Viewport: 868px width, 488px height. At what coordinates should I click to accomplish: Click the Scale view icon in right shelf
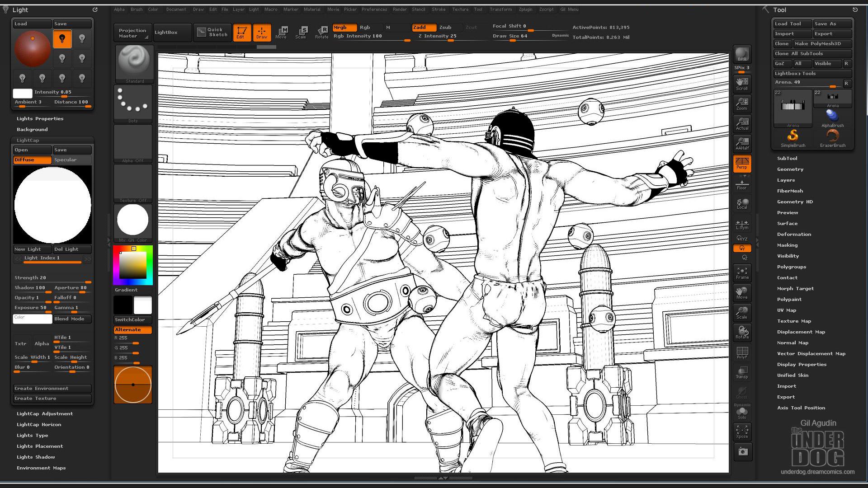click(x=742, y=312)
